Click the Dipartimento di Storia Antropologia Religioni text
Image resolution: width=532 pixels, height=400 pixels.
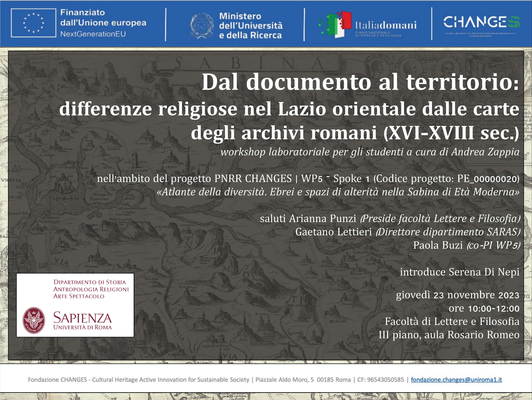click(91, 289)
